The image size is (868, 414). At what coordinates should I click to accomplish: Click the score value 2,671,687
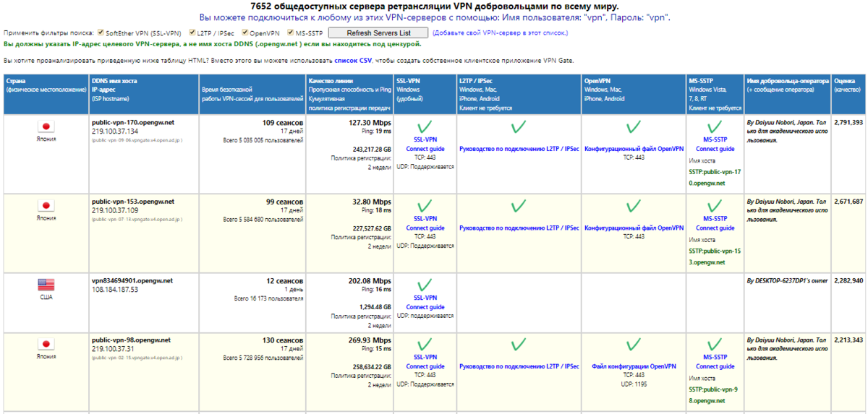coord(848,202)
